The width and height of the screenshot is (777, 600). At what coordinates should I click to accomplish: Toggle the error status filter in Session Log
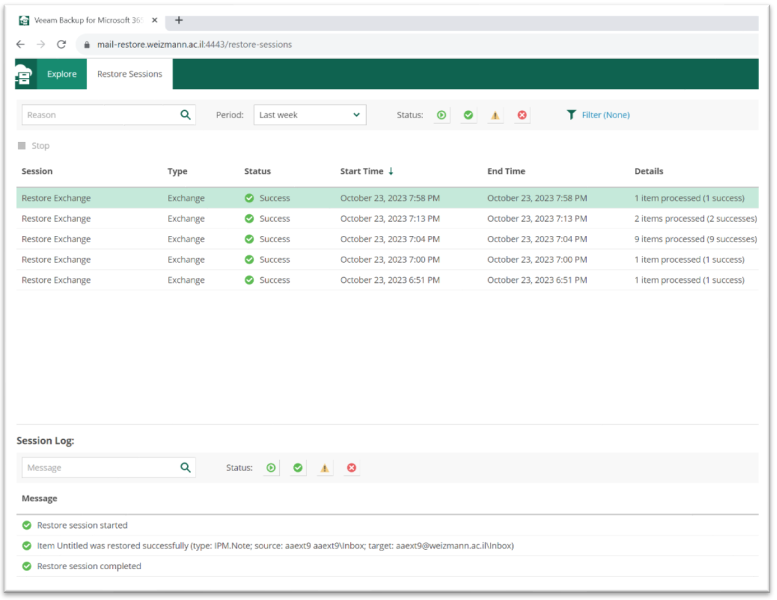pos(351,467)
